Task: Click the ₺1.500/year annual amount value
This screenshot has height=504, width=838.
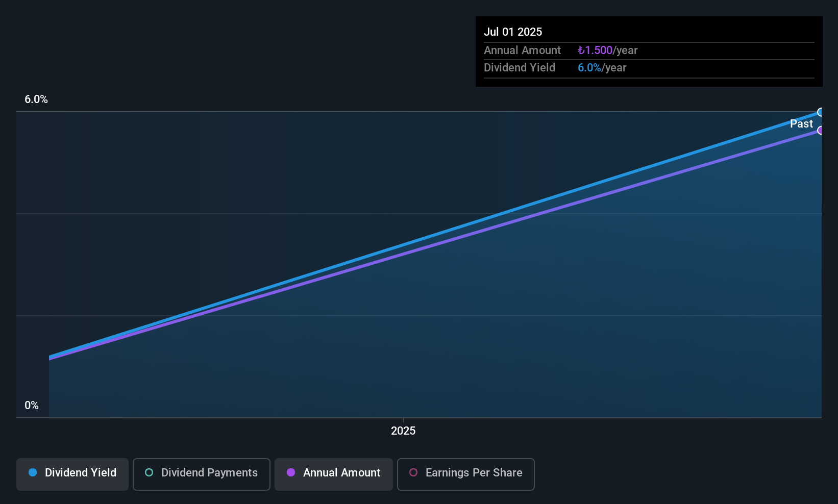Action: (x=607, y=50)
